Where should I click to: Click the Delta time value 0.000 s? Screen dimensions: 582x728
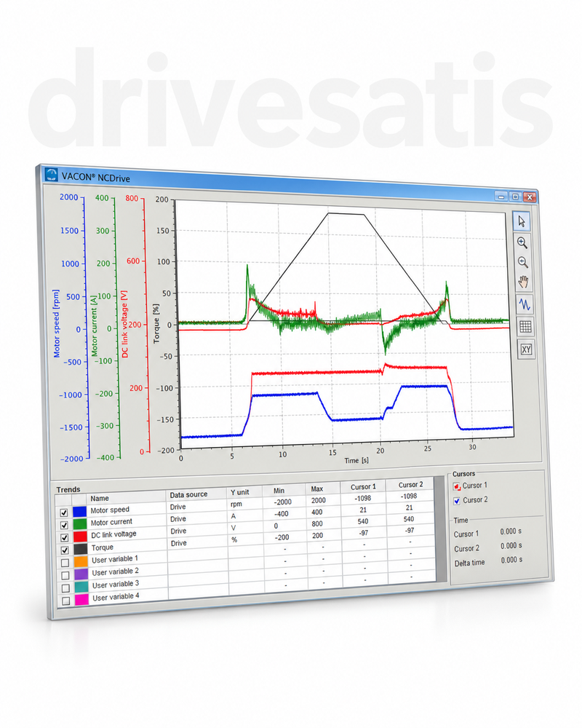tap(511, 560)
